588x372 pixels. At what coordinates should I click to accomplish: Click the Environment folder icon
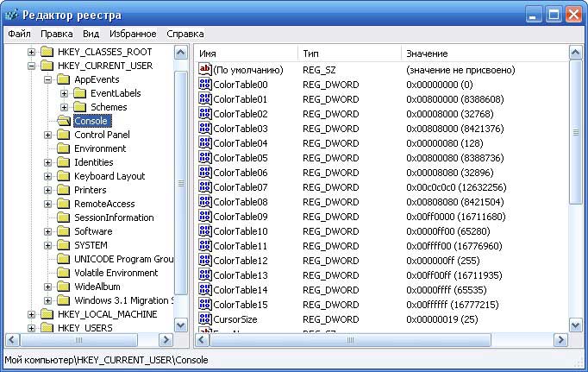[x=64, y=148]
